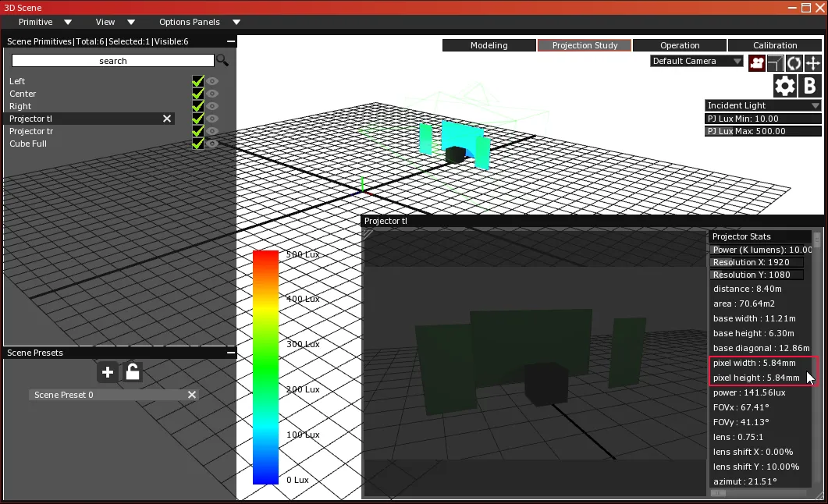Click the 'distance : 8.40m' stat

click(x=747, y=289)
